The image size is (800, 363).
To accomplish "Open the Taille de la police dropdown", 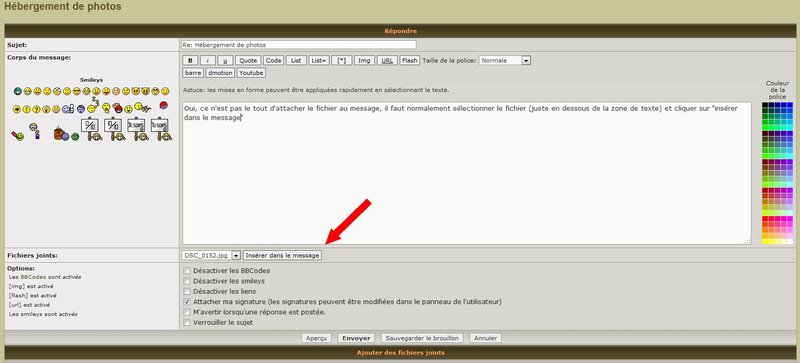I will point(505,60).
